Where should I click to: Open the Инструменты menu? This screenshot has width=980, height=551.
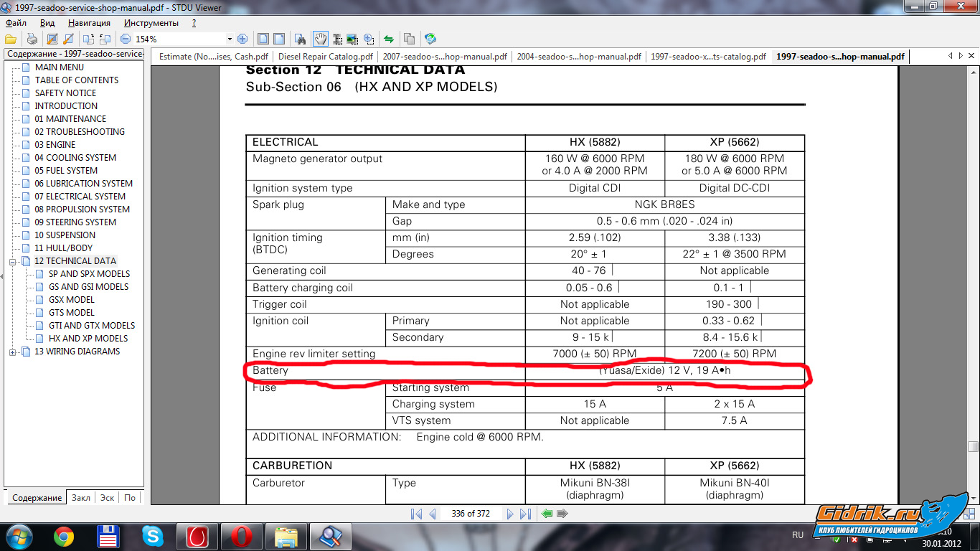pos(151,23)
